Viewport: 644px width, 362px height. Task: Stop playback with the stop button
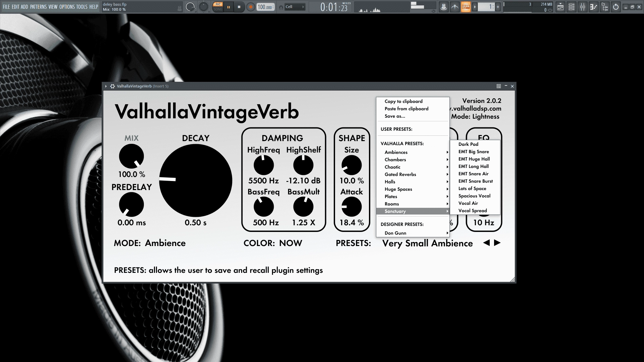point(239,7)
